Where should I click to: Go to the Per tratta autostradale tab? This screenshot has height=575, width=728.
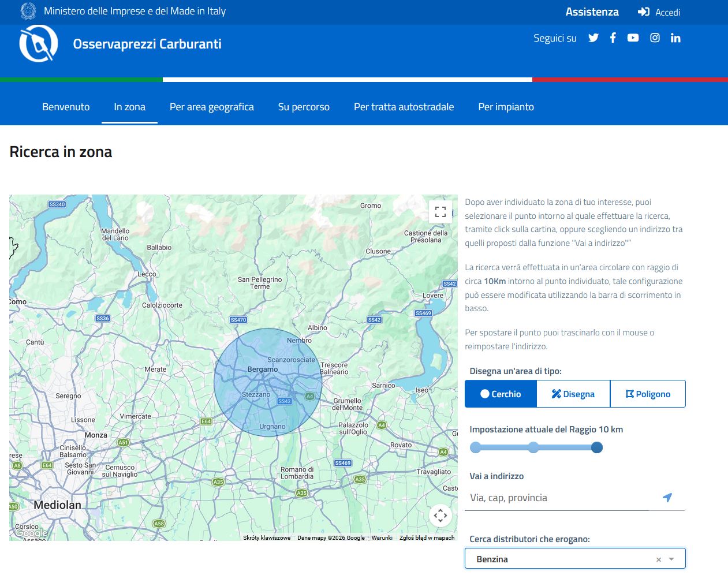(404, 107)
